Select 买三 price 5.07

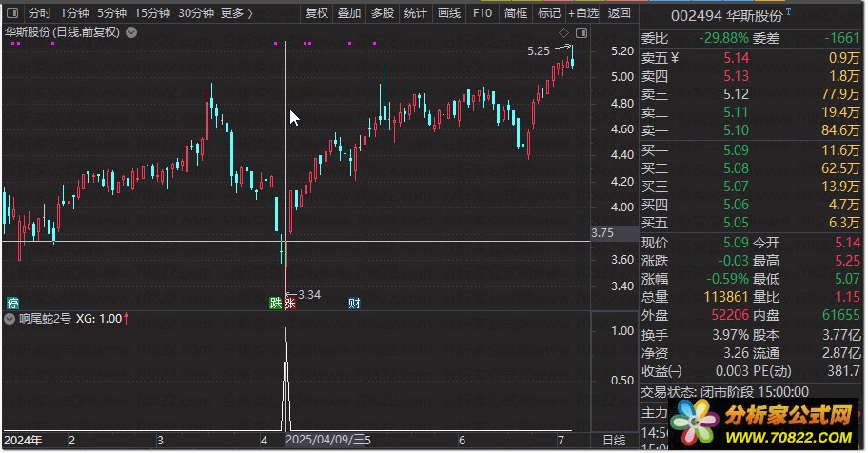(x=737, y=187)
